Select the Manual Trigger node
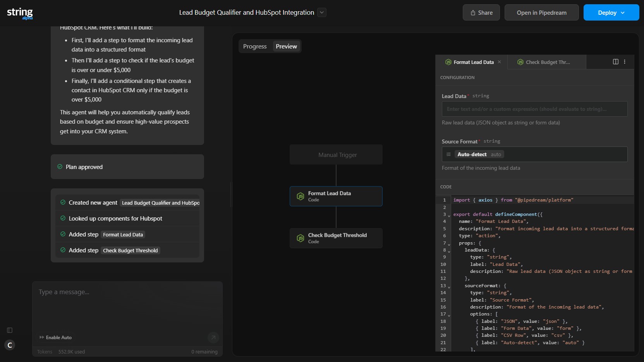The image size is (644, 362). pyautogui.click(x=336, y=155)
